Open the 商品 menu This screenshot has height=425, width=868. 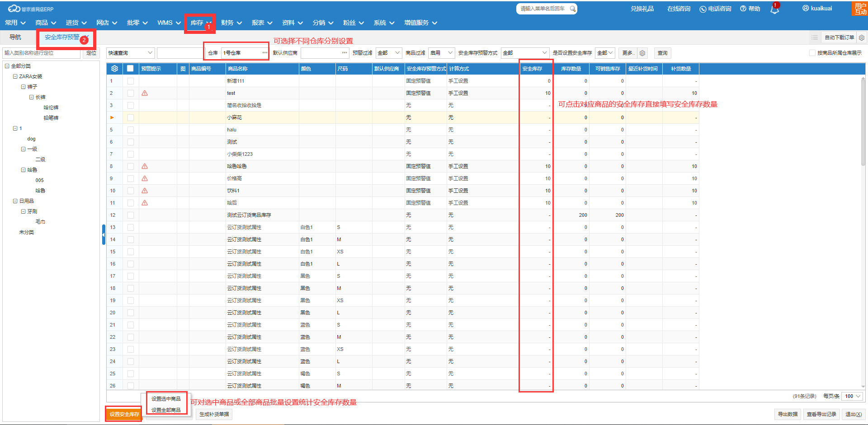(x=46, y=23)
